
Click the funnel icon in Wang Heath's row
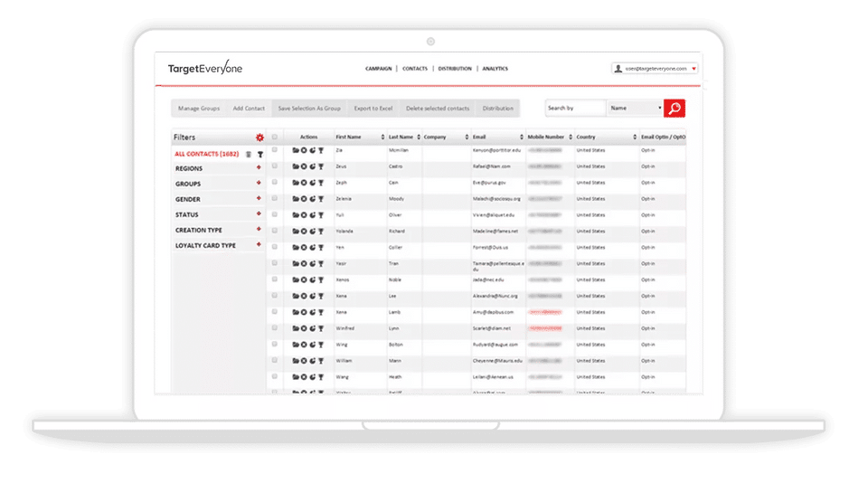321,376
